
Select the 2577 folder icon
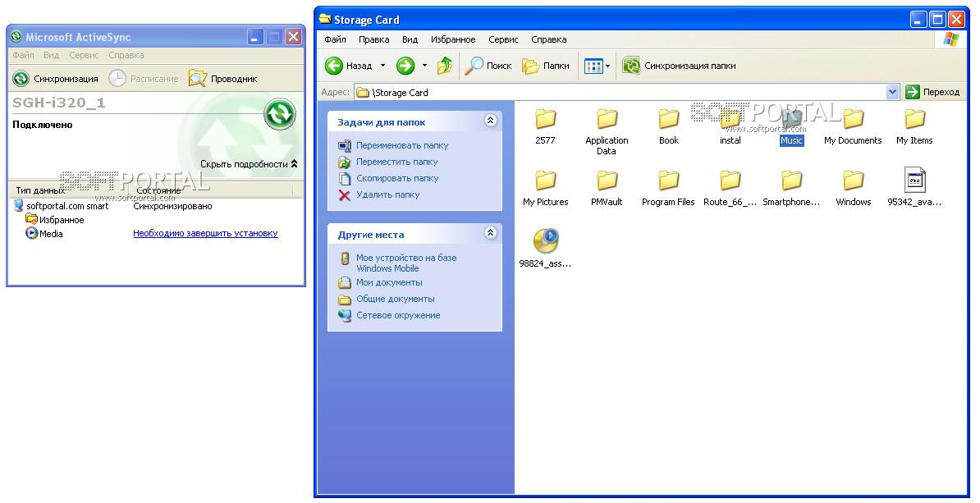[x=546, y=119]
